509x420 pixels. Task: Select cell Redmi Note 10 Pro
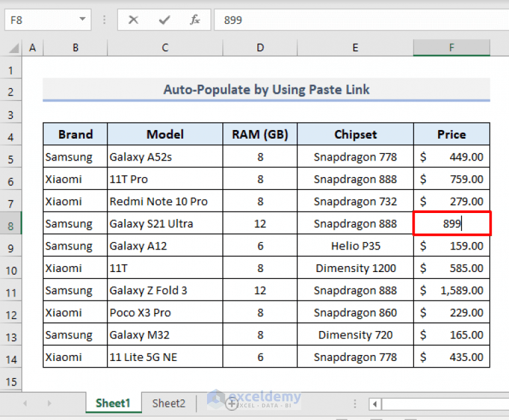(x=165, y=201)
